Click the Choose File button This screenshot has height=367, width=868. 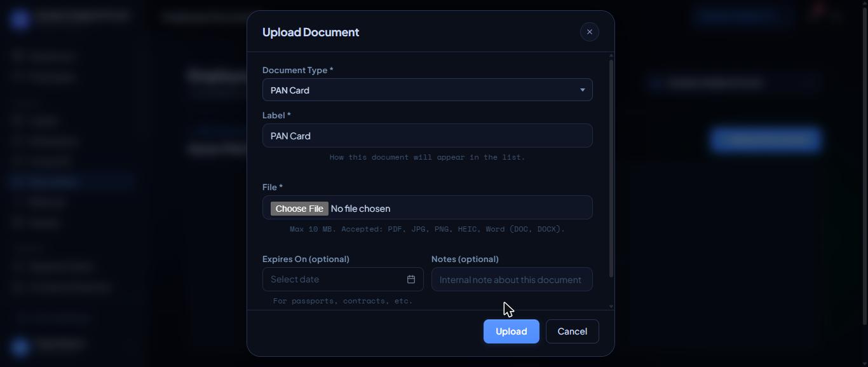point(299,209)
